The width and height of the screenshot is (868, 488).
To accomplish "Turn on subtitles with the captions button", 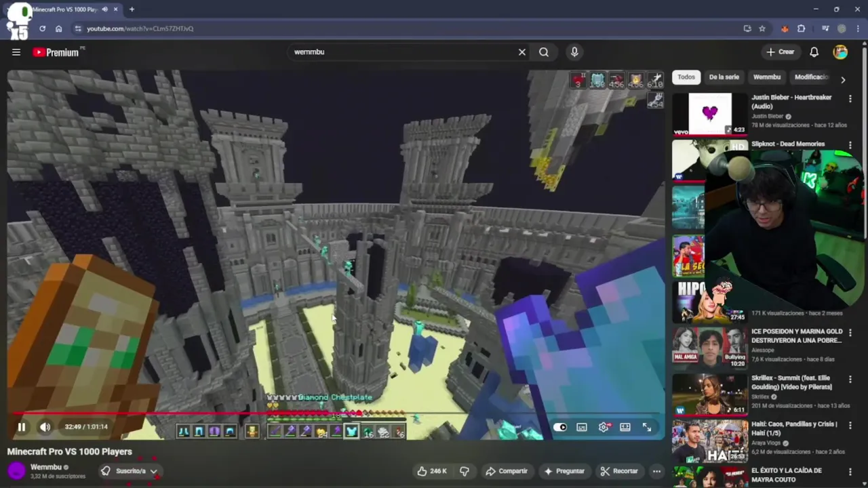I will pyautogui.click(x=582, y=427).
